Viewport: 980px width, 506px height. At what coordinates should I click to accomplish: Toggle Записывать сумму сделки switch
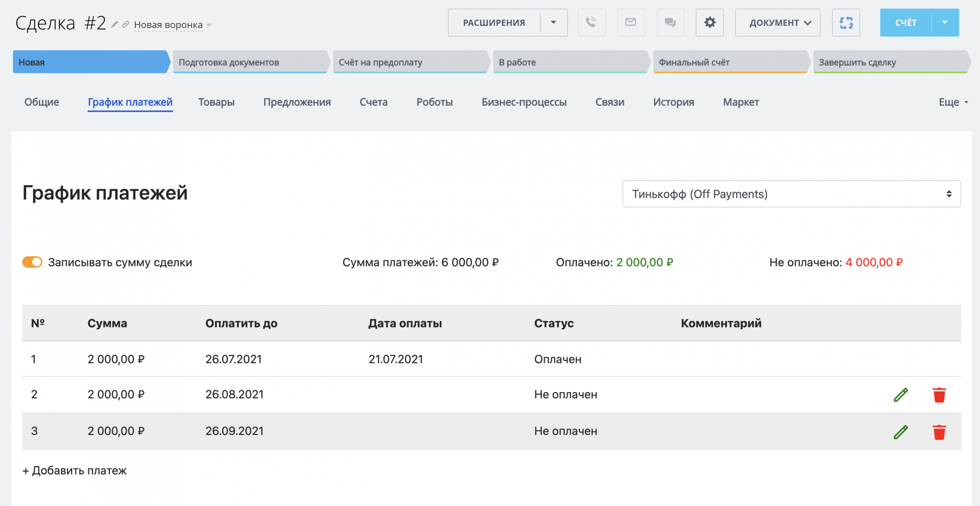coord(32,262)
